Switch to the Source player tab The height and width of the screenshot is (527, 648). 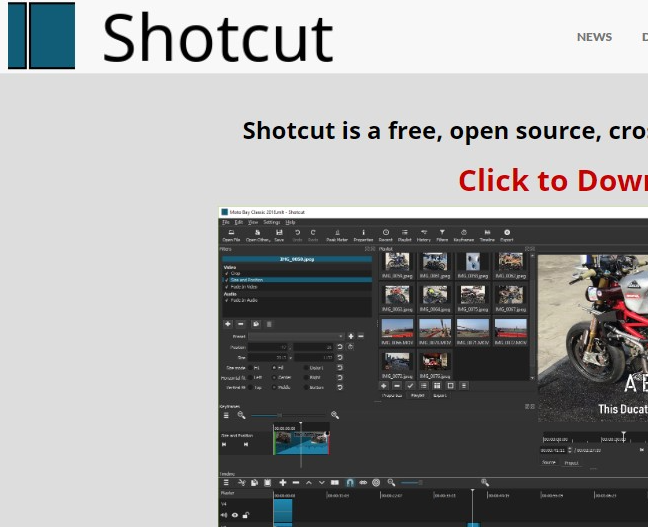[x=549, y=463]
